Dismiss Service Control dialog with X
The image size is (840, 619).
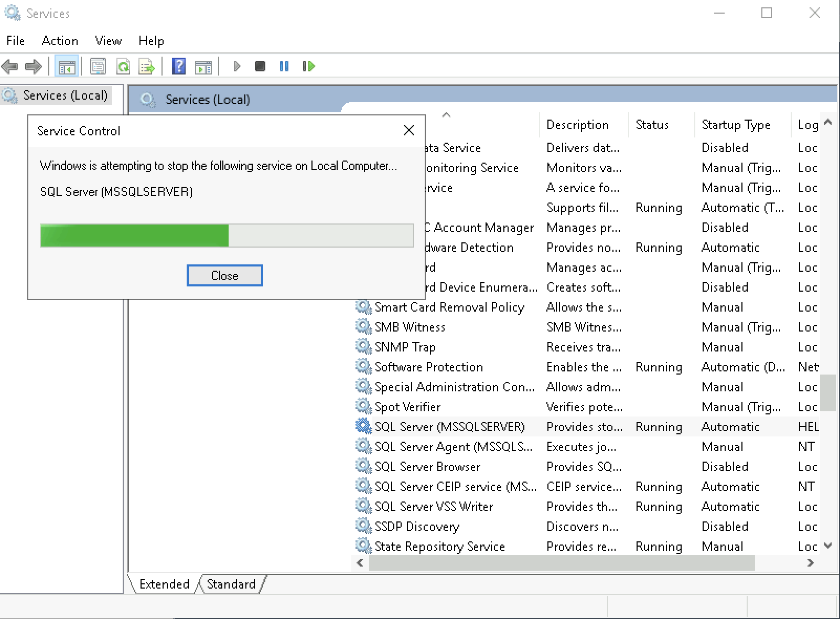409,131
